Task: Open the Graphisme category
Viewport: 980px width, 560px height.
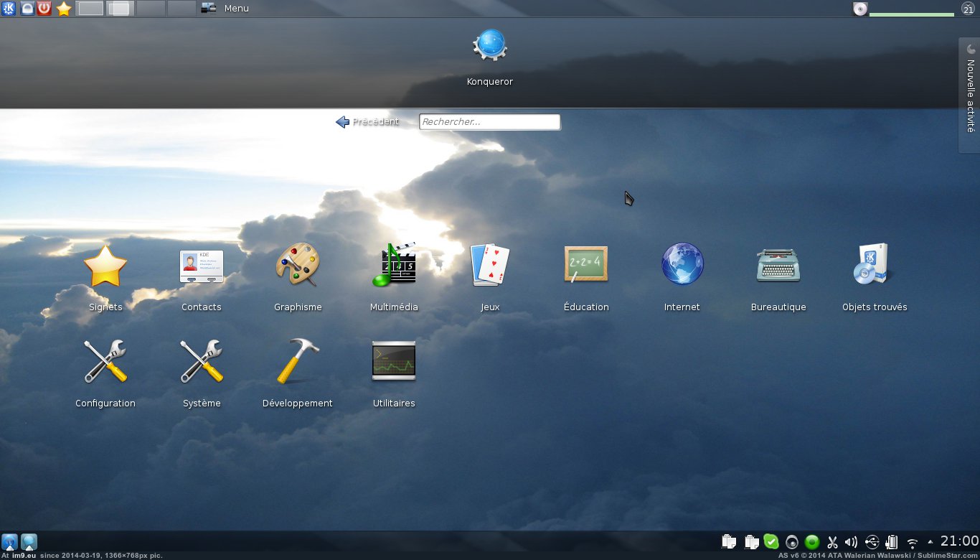Action: pyautogui.click(x=298, y=266)
